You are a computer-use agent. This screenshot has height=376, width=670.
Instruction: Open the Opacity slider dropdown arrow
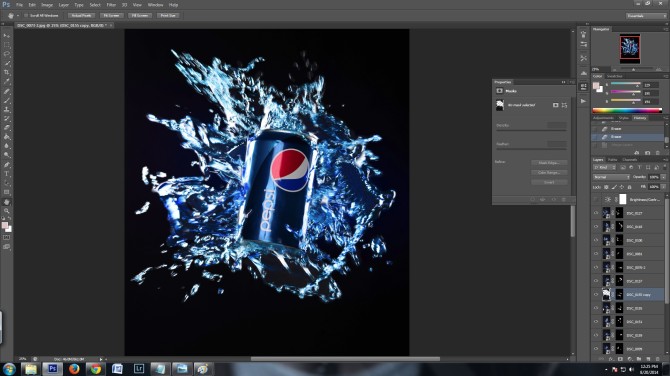[x=664, y=177]
